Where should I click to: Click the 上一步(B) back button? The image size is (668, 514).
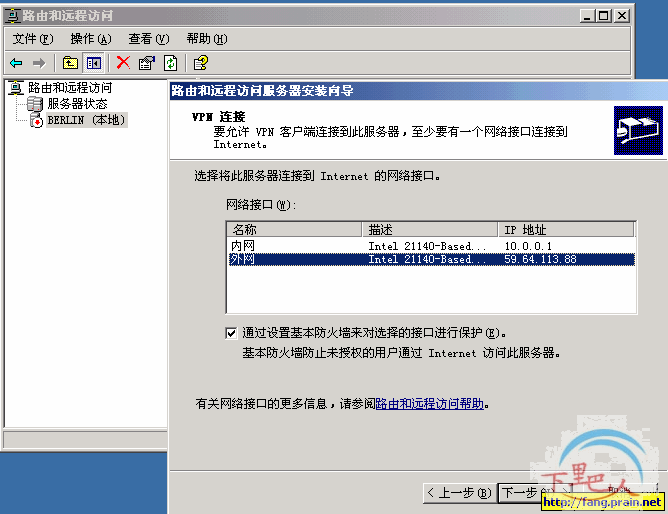[x=459, y=493]
